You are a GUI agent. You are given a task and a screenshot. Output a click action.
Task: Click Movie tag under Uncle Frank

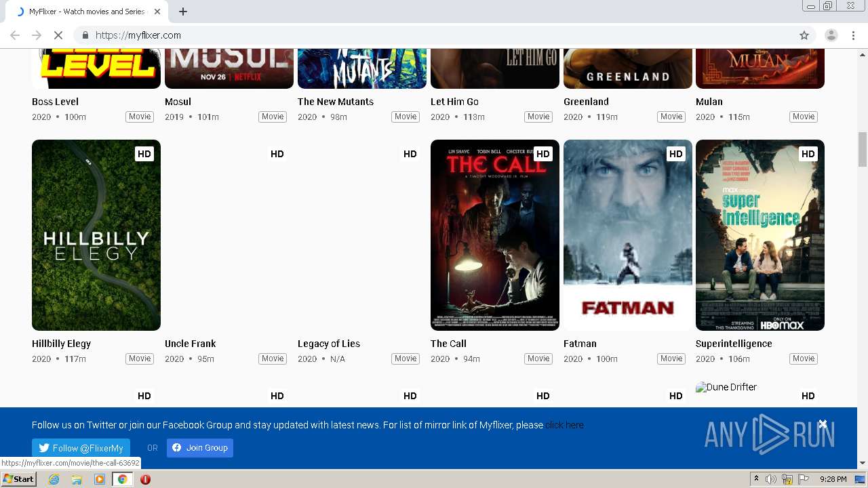click(273, 359)
